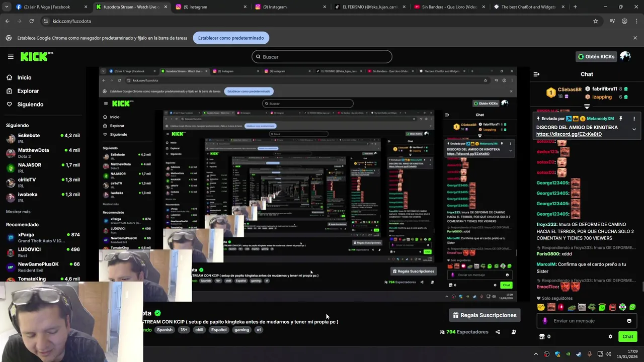
Task: Select the Spanish stream tag
Action: pyautogui.click(x=165, y=330)
